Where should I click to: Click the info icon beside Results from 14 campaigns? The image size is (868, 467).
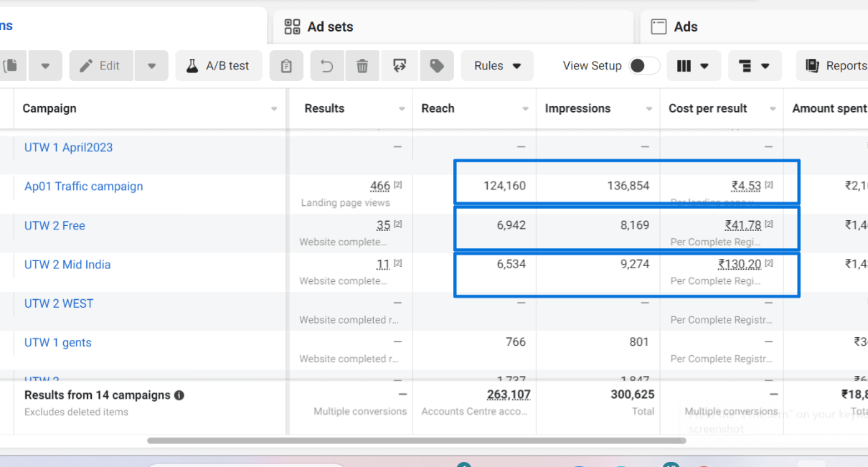click(179, 395)
